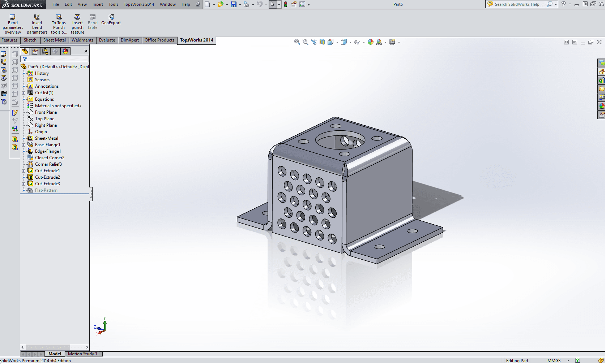Screen dimensions: 606x364
Task: Open the Section View tool
Action: (322, 42)
